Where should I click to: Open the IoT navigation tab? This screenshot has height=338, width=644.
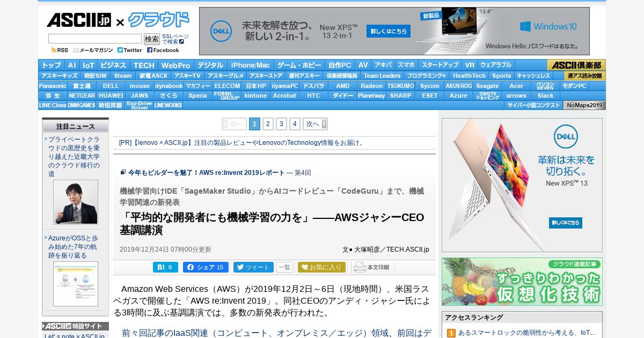88,65
